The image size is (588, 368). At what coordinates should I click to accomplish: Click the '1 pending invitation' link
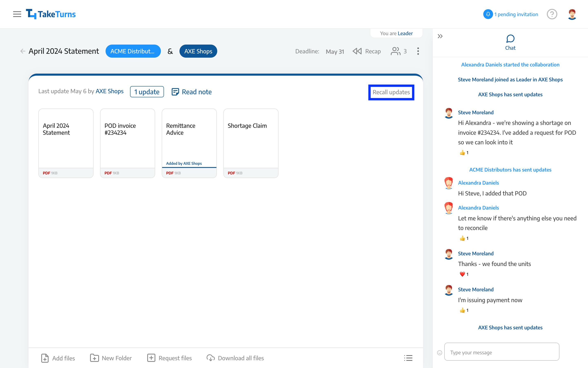tap(516, 14)
